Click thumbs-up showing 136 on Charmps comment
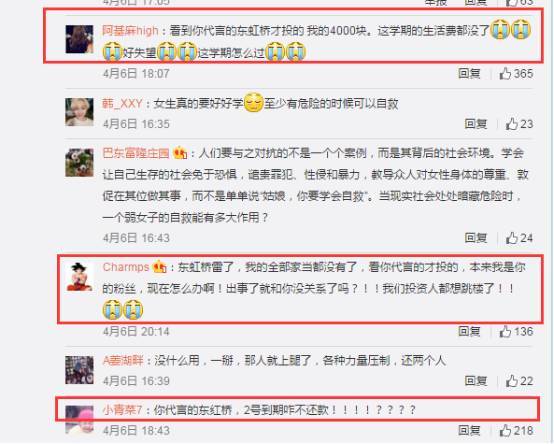This screenshot has width=554, height=444. coord(516,332)
